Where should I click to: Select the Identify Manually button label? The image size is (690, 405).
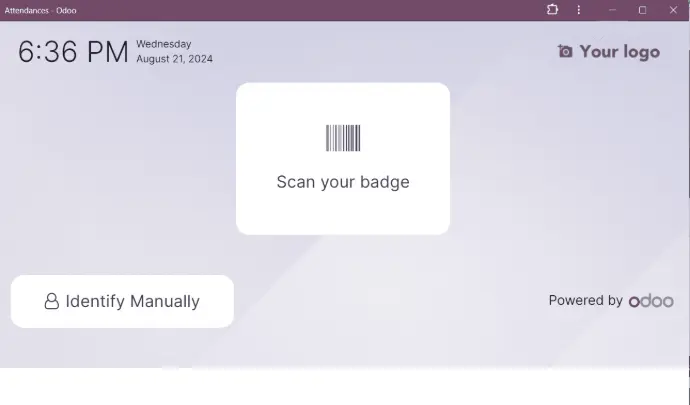click(x=132, y=302)
